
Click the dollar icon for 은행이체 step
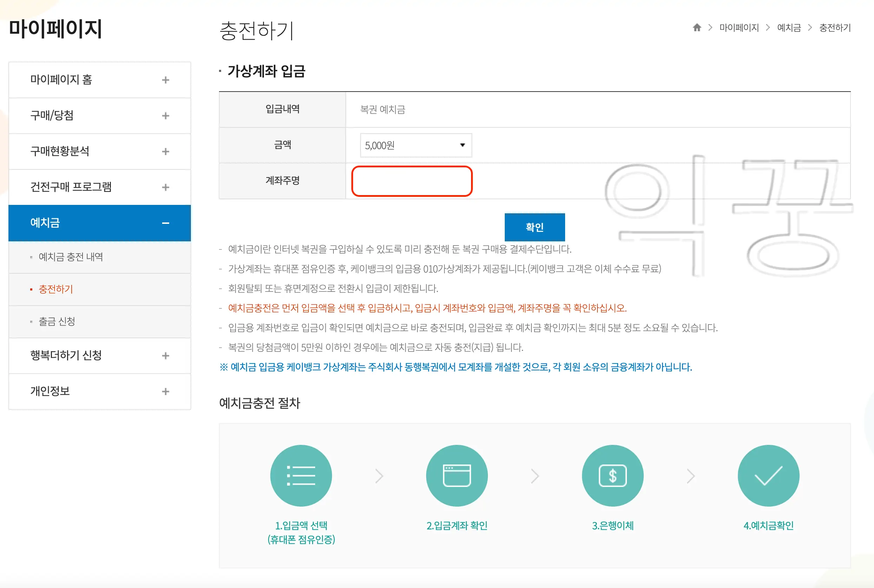click(x=613, y=475)
